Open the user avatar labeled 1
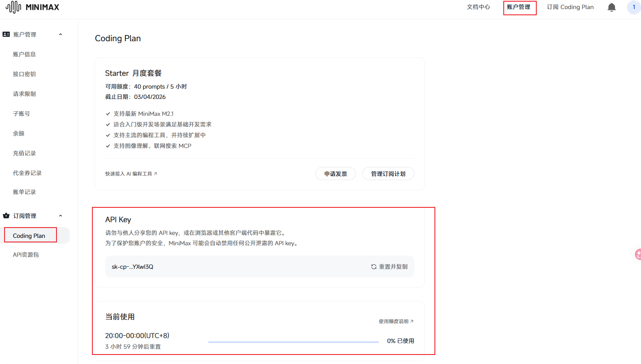Image resolution: width=641 pixels, height=364 pixels. pos(634,7)
